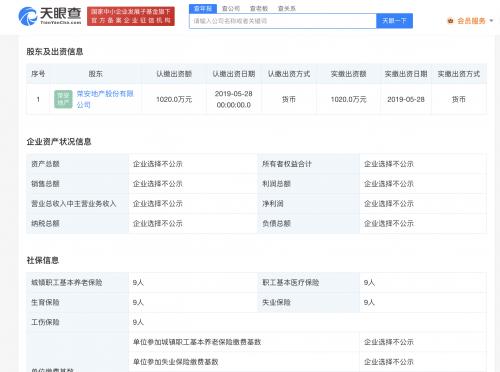
Task: Open the 会员服务 menu link
Action: click(x=471, y=21)
